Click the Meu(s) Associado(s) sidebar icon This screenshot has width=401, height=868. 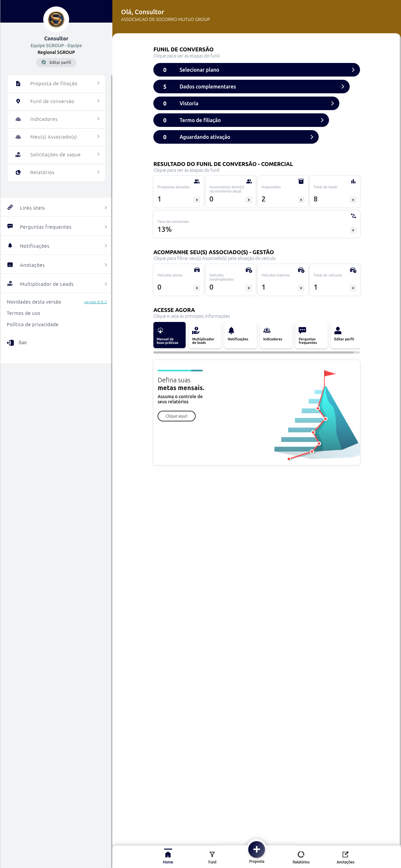click(18, 137)
